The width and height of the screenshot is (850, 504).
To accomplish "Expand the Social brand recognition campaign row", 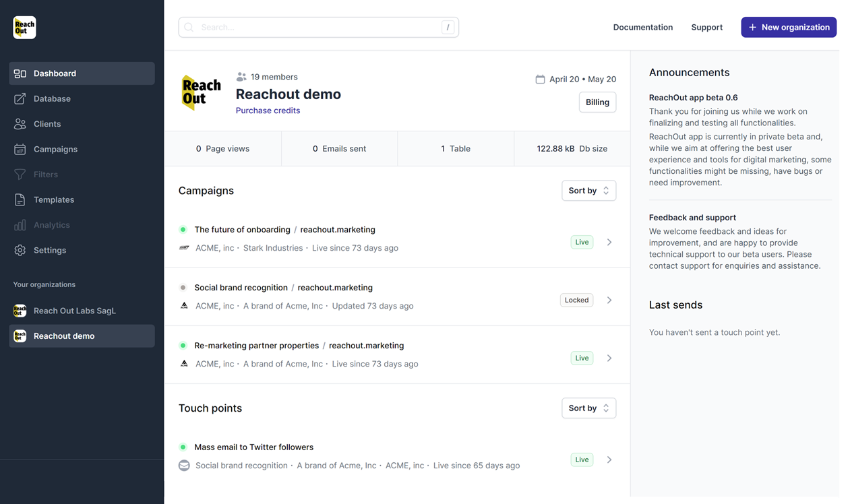I will click(609, 300).
